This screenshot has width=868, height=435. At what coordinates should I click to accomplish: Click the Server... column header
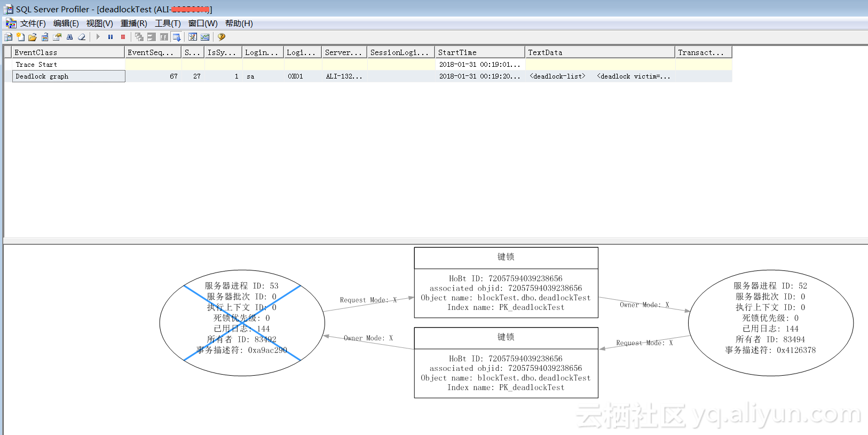[345, 52]
